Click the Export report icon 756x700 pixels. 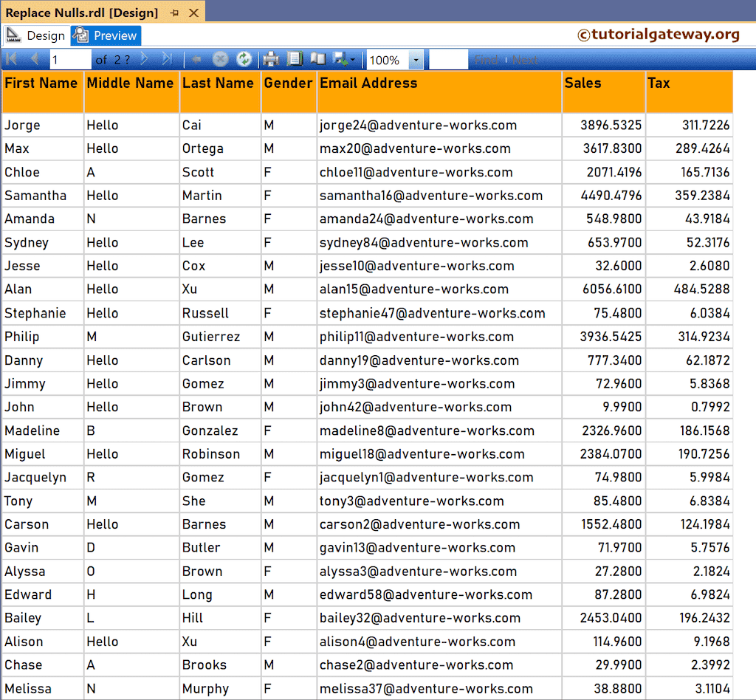[341, 59]
